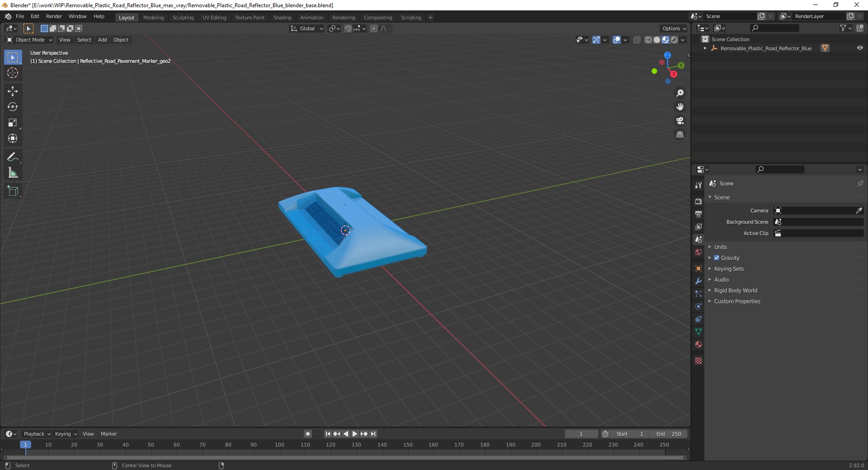
Task: Open the Texture properties checker tab
Action: [698, 361]
